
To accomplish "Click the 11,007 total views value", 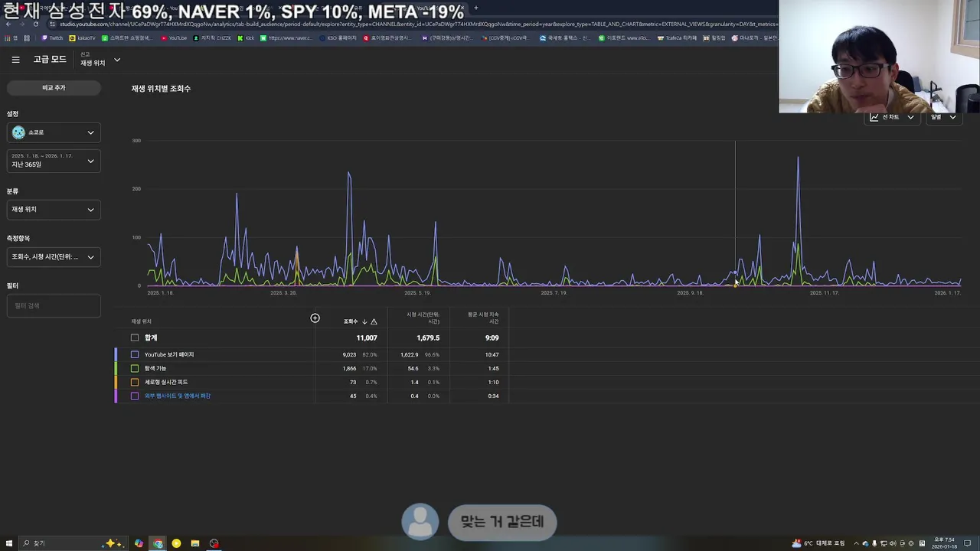I will point(367,337).
